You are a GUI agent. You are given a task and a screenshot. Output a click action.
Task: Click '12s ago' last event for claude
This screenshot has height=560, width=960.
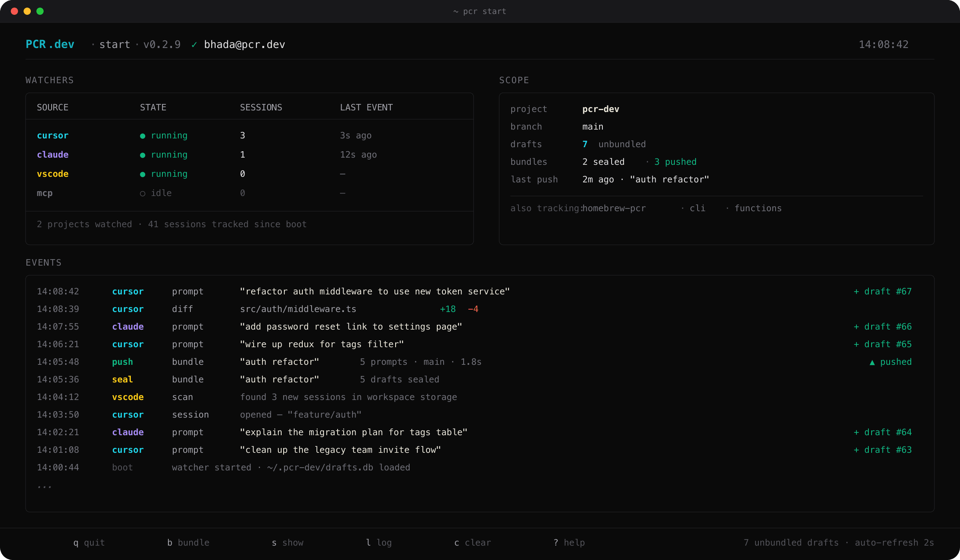point(358,155)
